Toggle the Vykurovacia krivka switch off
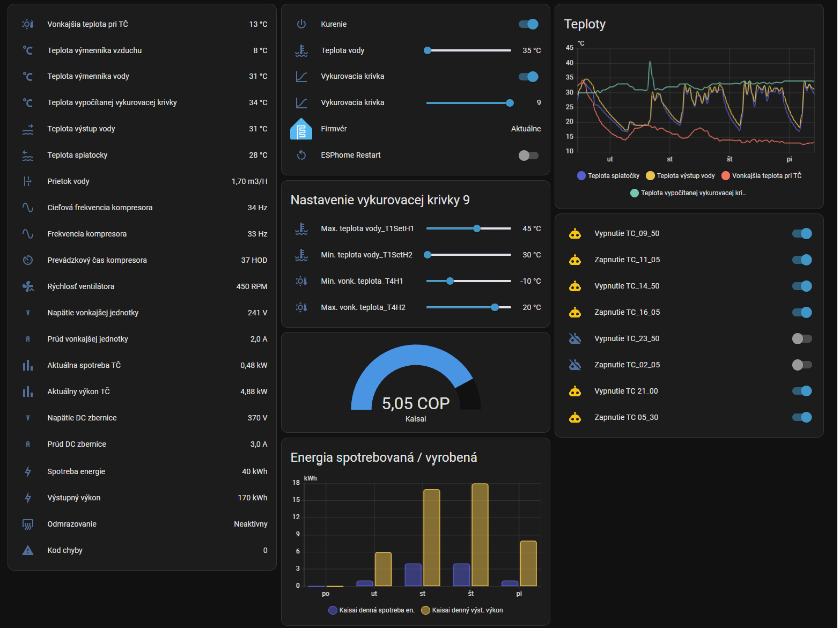The image size is (840, 628). 528,77
